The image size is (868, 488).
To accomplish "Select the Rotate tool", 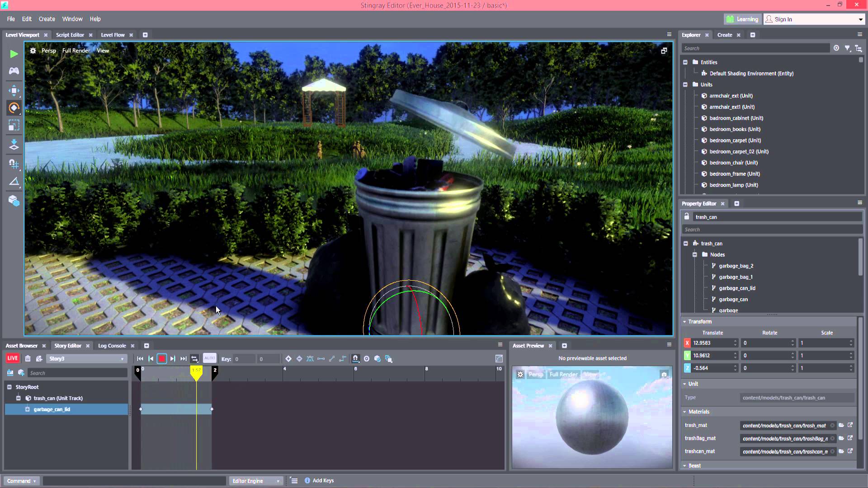I will coord(14,108).
